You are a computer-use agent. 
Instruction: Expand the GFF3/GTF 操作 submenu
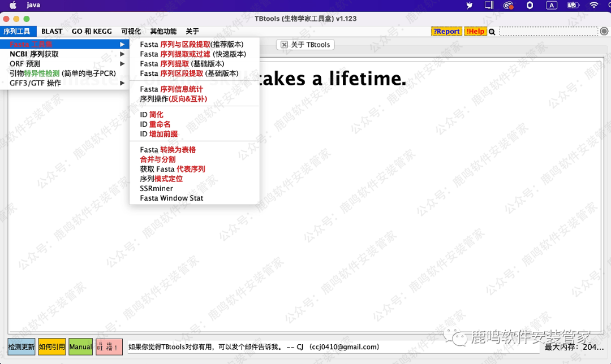(35, 83)
